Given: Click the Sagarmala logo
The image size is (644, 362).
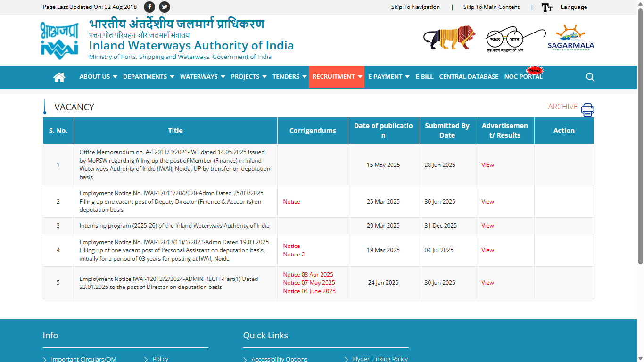Looking at the screenshot, I should (x=571, y=38).
